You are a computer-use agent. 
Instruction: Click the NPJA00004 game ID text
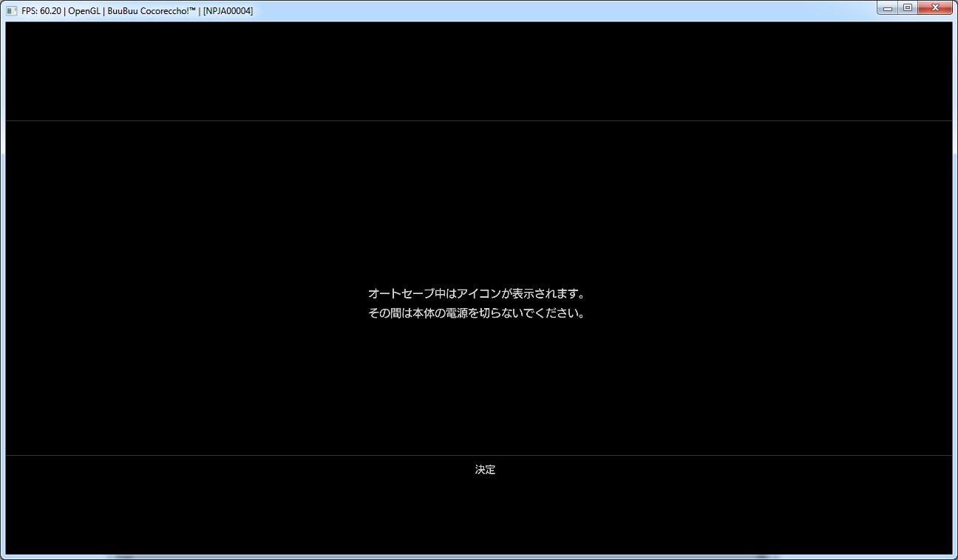228,11
